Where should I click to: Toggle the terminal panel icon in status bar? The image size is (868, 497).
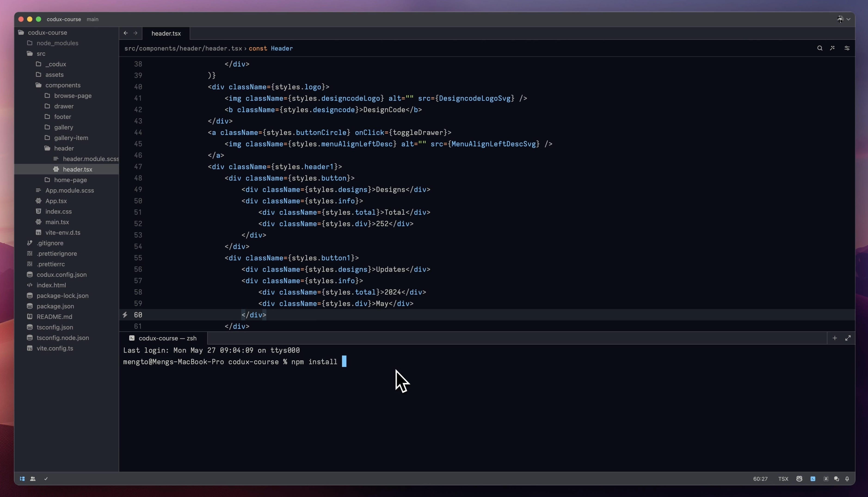pyautogui.click(x=813, y=479)
